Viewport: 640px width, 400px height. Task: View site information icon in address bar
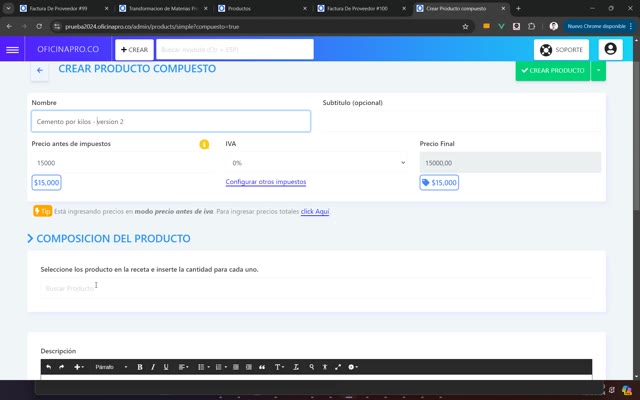coord(57,27)
